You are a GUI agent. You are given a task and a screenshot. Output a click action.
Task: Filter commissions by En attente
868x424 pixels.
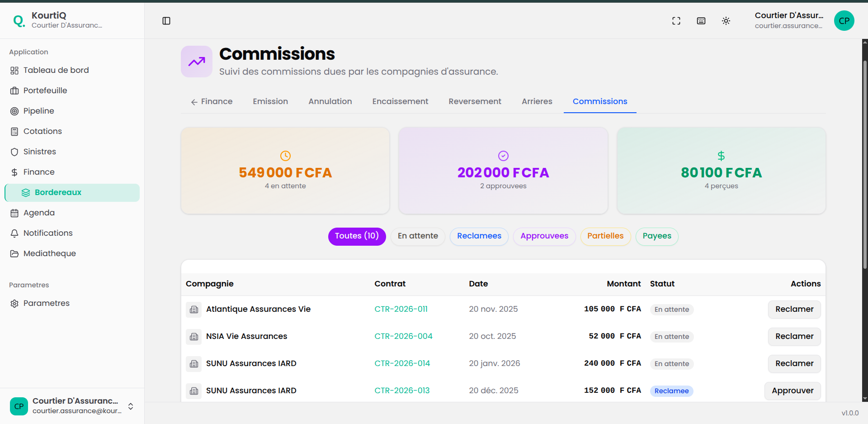point(417,236)
